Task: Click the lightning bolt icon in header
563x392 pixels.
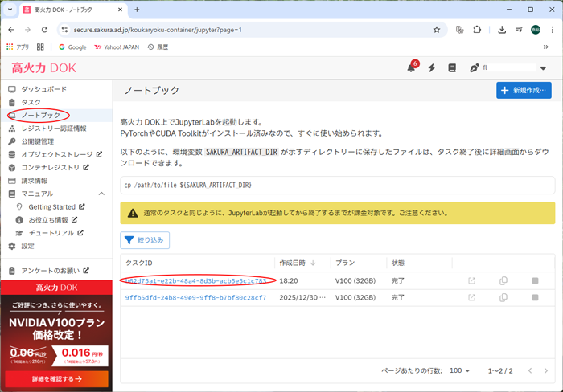Action: (x=432, y=67)
